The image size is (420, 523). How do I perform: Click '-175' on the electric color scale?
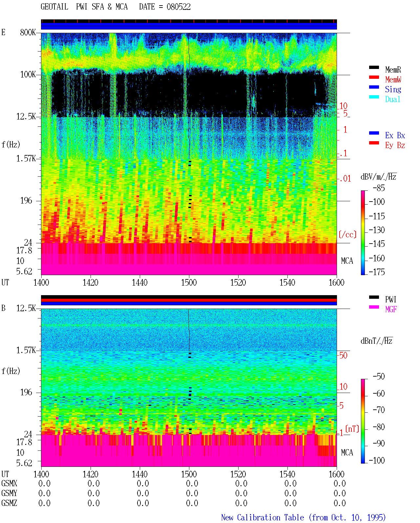click(x=377, y=272)
